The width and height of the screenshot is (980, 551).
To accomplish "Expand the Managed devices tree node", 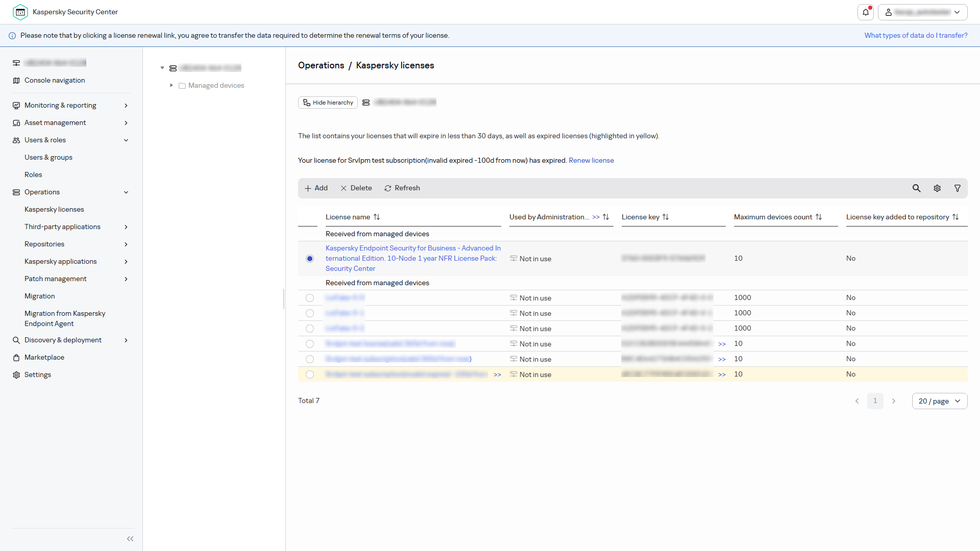I will pos(171,86).
